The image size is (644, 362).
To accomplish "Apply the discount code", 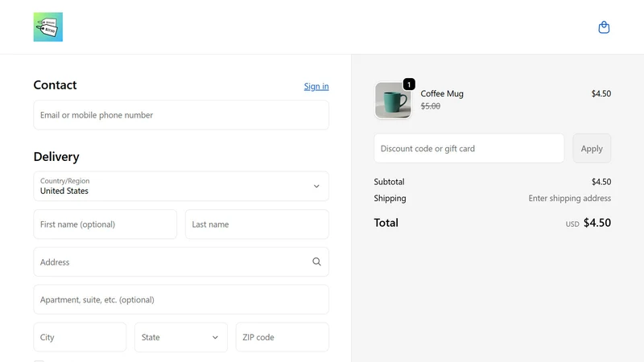I will pyautogui.click(x=592, y=148).
